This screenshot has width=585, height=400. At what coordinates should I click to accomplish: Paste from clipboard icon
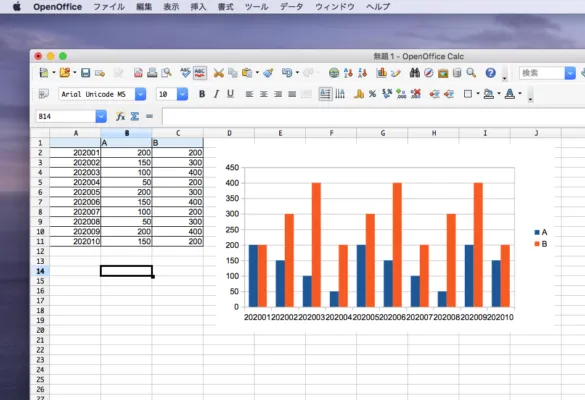tap(247, 73)
